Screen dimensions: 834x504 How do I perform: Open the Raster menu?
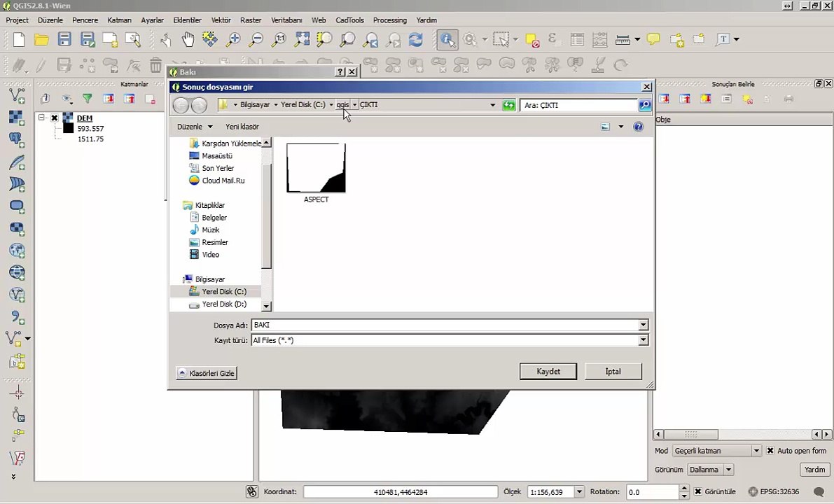(x=251, y=20)
